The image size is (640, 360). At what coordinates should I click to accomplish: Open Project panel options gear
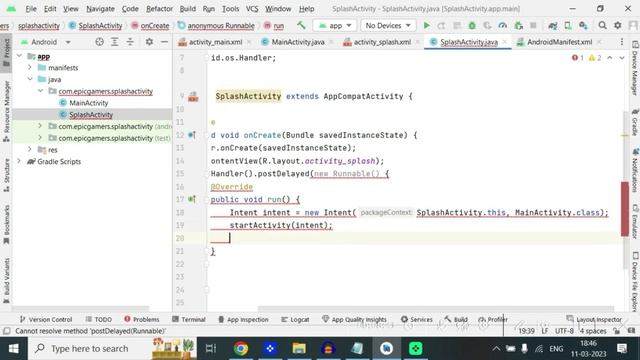click(x=149, y=42)
